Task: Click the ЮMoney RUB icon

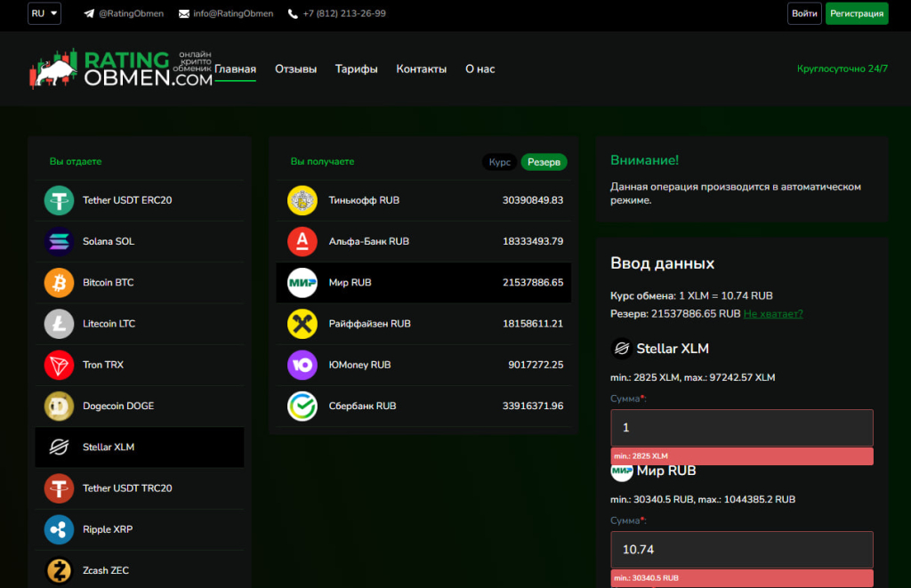Action: pos(302,366)
